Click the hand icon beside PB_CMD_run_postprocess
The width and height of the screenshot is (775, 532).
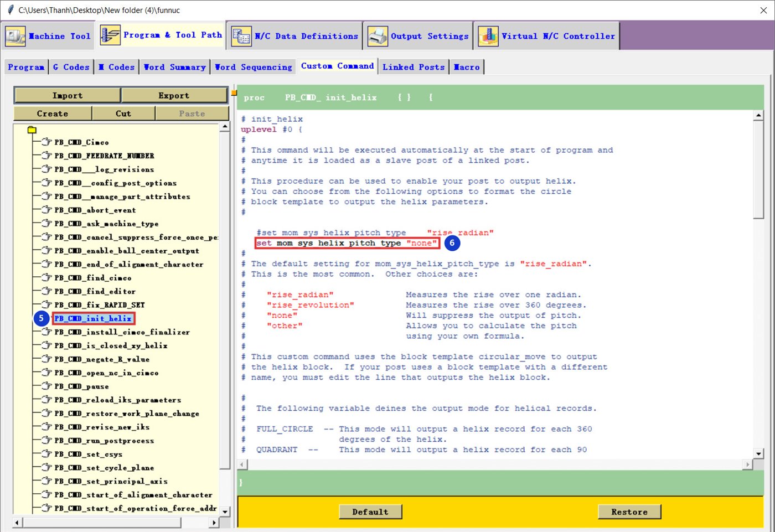point(46,441)
